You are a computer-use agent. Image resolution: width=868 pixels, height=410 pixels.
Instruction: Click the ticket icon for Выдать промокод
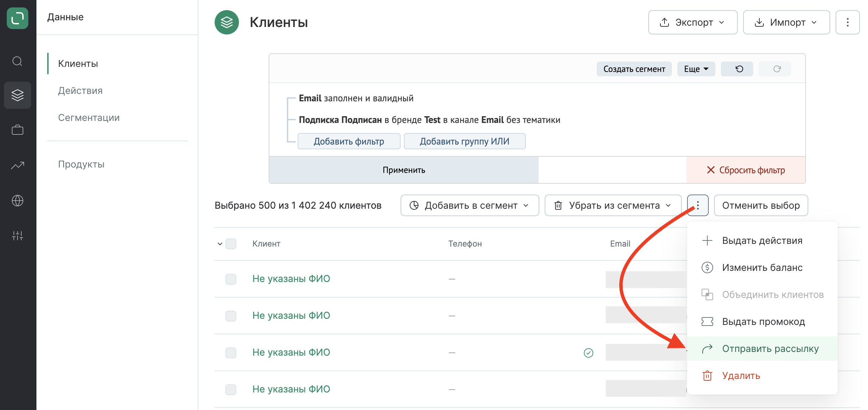707,322
